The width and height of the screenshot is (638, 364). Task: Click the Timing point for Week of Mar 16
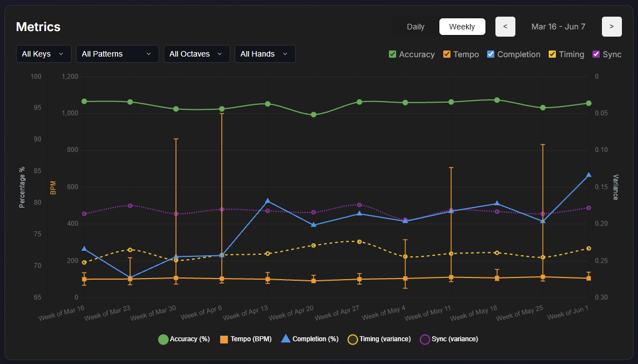[x=84, y=262]
